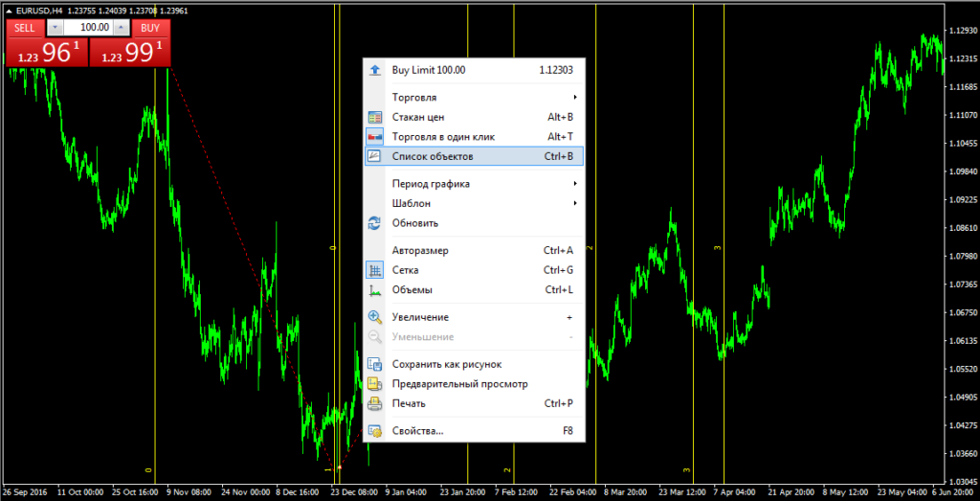Toggle the Объемы volumes display
The width and height of the screenshot is (980, 501).
(412, 289)
